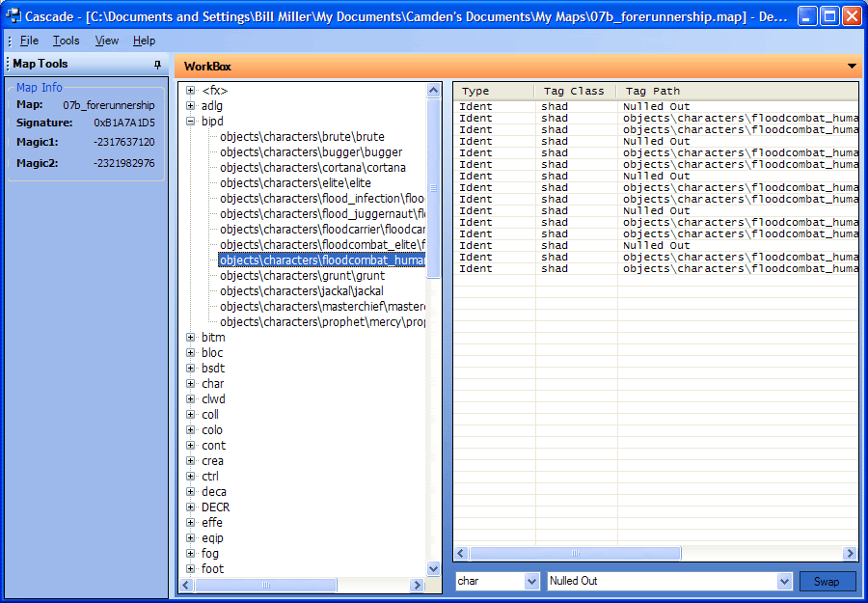Click reference list scroll left arrow
This screenshot has width=868, height=603.
coord(461,553)
